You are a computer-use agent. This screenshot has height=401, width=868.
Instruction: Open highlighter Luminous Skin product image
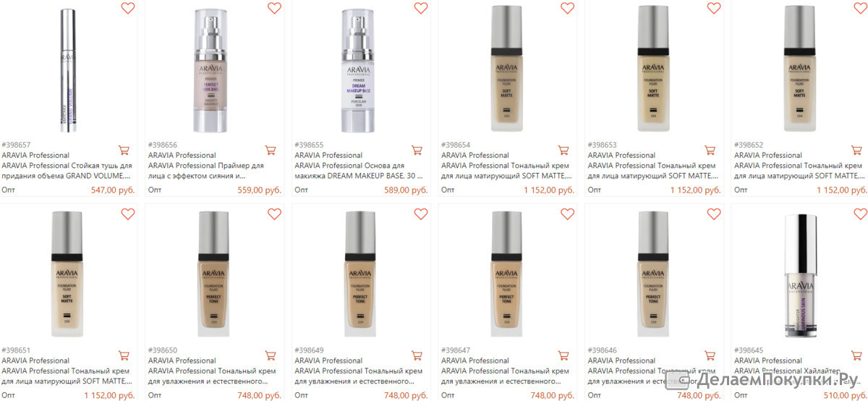click(800, 277)
